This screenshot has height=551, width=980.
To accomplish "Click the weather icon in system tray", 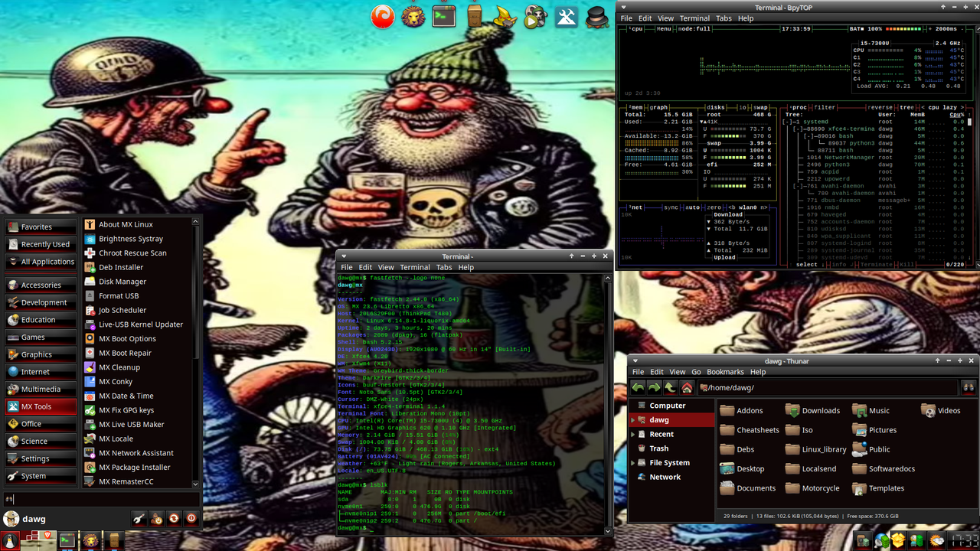I will point(937,541).
